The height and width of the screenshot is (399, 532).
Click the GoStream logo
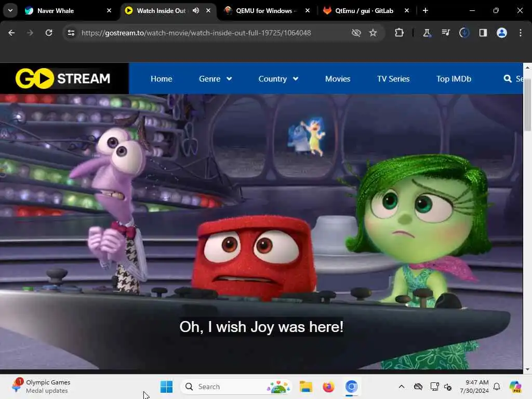(63, 78)
